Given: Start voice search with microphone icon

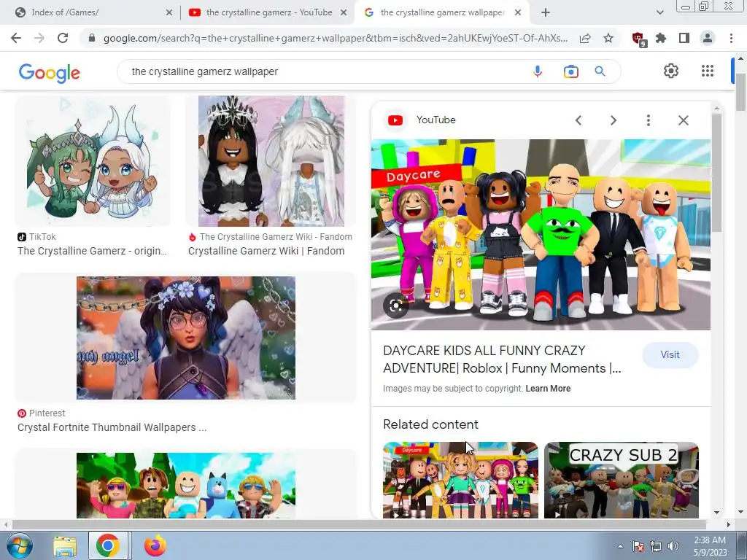Looking at the screenshot, I should (538, 71).
